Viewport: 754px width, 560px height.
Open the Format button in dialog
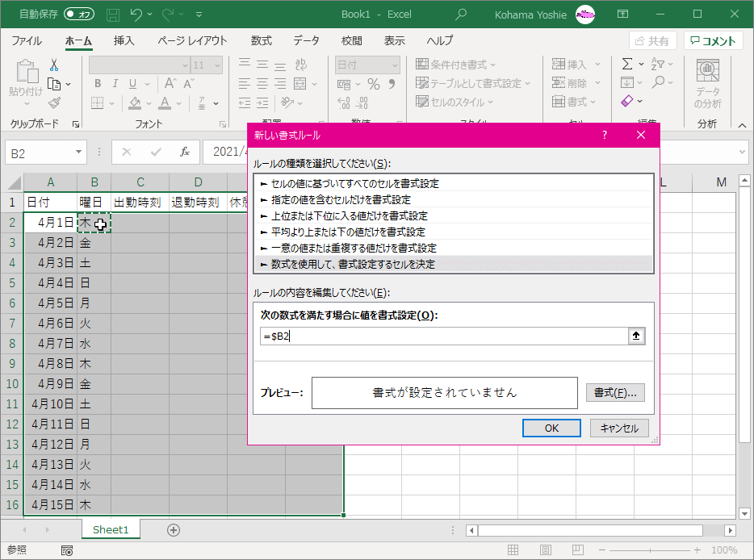pyautogui.click(x=614, y=393)
